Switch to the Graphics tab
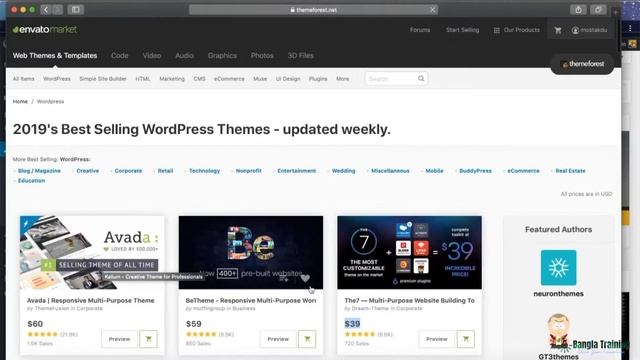The height and width of the screenshot is (360, 640). (x=222, y=56)
